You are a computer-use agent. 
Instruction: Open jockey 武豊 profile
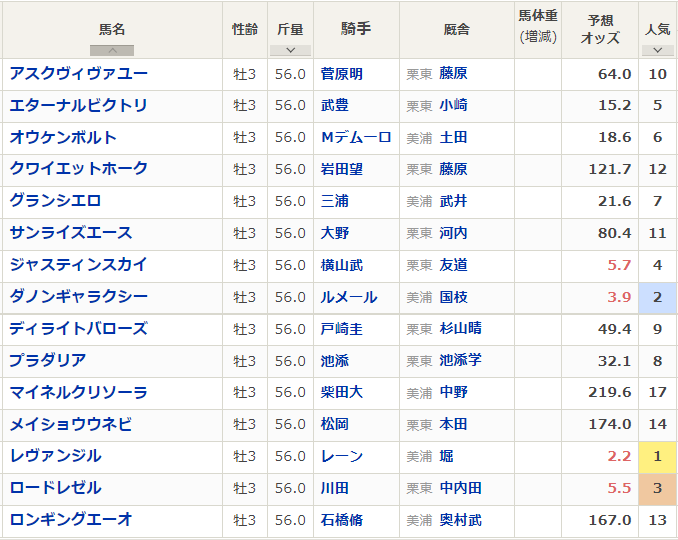click(335, 105)
